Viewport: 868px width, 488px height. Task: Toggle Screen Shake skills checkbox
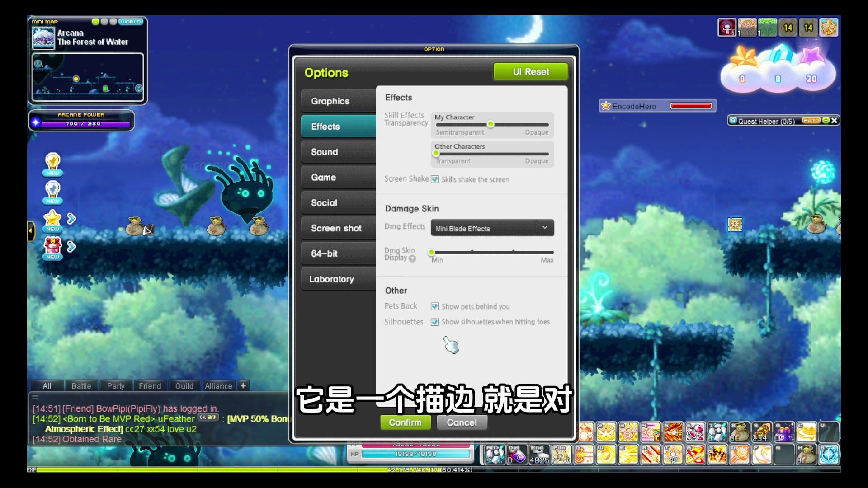click(x=434, y=179)
